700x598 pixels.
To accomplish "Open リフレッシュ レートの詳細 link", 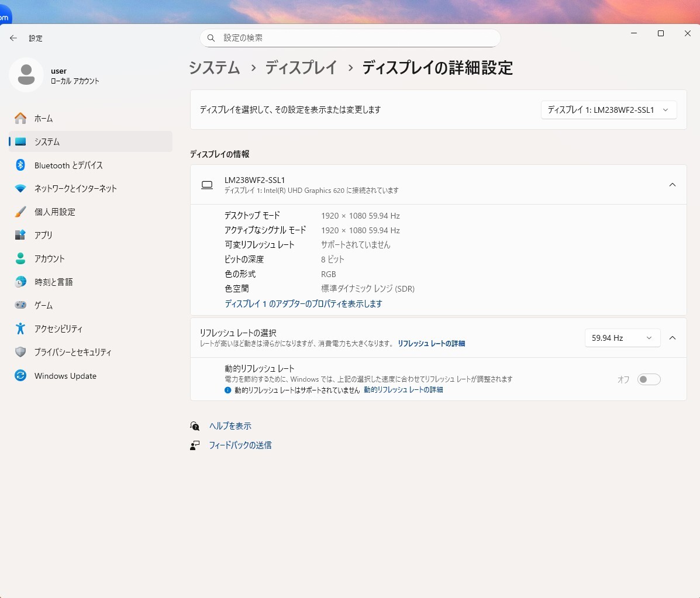I will coord(431,344).
